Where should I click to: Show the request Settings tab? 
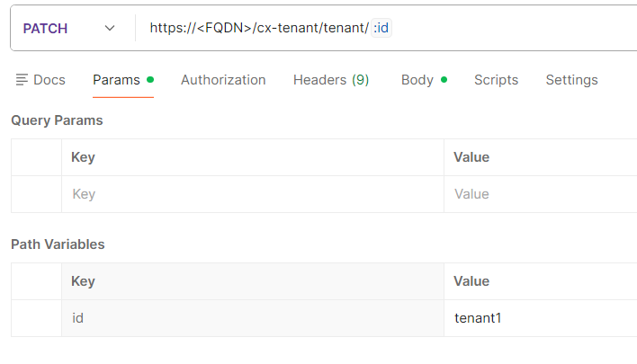click(x=571, y=80)
